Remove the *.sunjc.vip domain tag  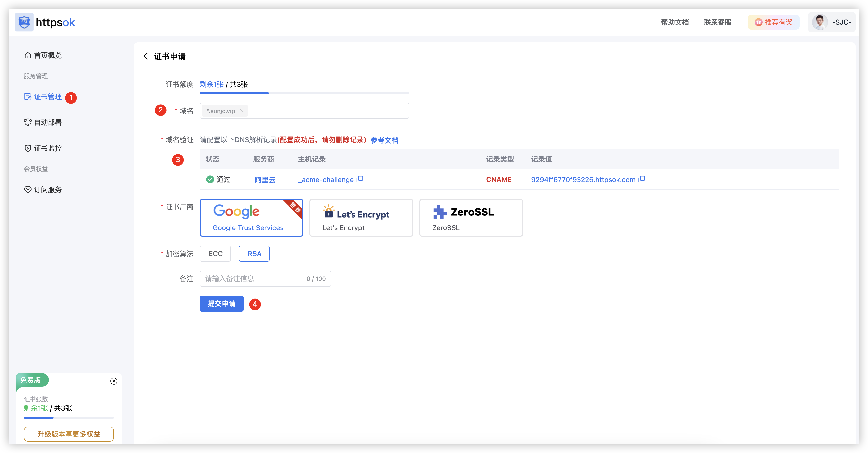click(x=242, y=111)
